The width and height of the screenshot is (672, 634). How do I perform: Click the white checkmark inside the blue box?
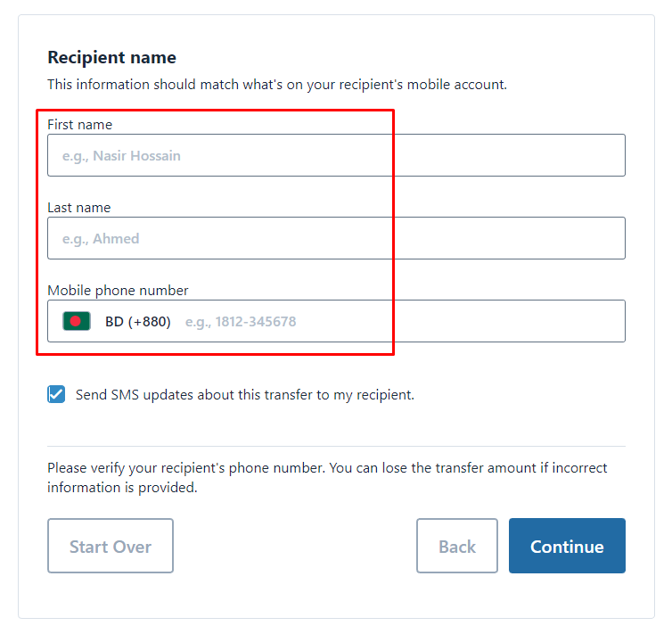tap(56, 394)
